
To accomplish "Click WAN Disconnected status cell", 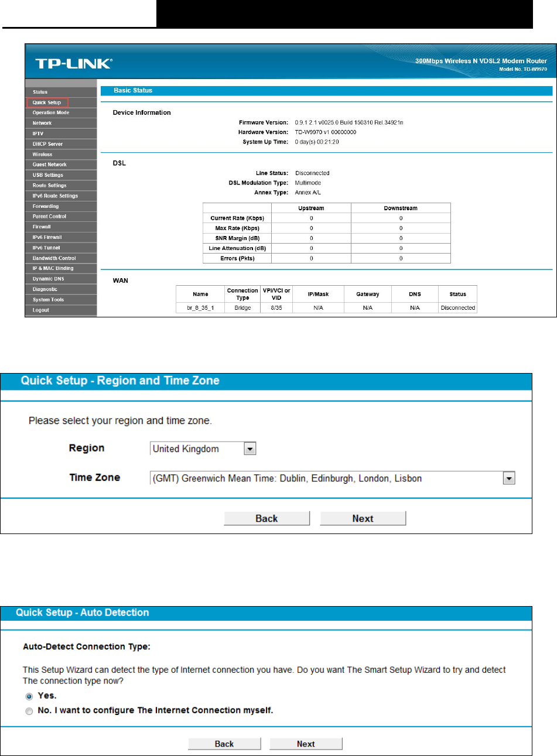I will click(458, 308).
